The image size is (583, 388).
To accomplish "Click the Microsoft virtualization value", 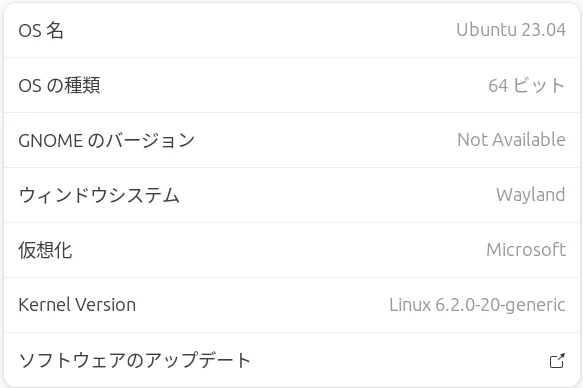I will tap(526, 249).
